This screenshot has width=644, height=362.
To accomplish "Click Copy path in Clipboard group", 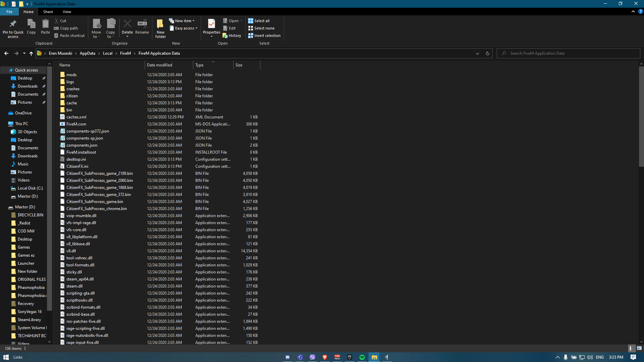I will (x=66, y=28).
